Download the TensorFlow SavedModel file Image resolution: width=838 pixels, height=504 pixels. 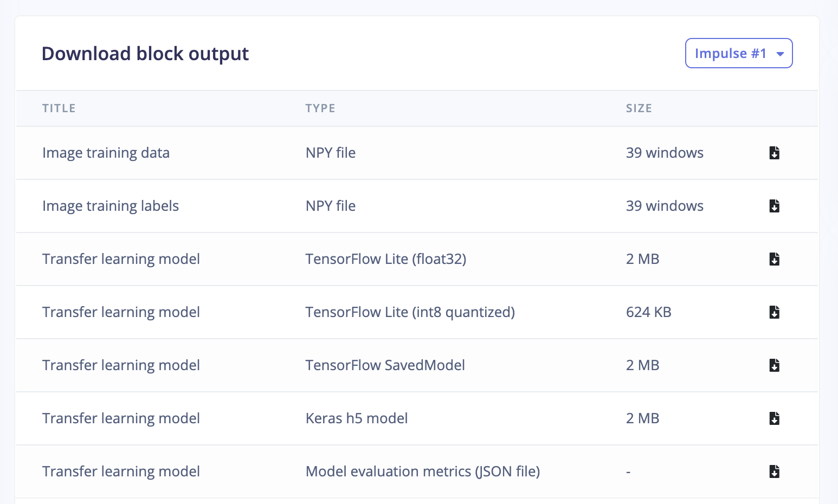[x=775, y=365]
